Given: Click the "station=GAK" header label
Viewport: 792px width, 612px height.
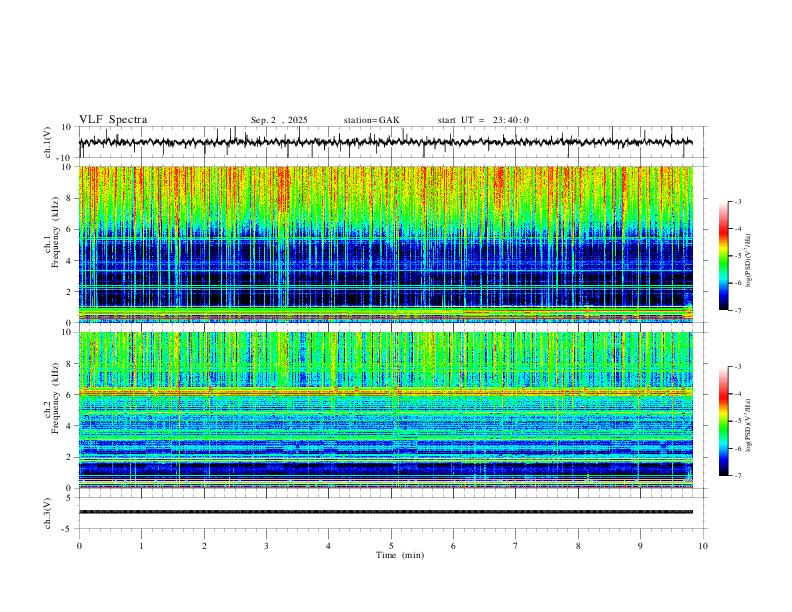Looking at the screenshot, I should [x=372, y=120].
